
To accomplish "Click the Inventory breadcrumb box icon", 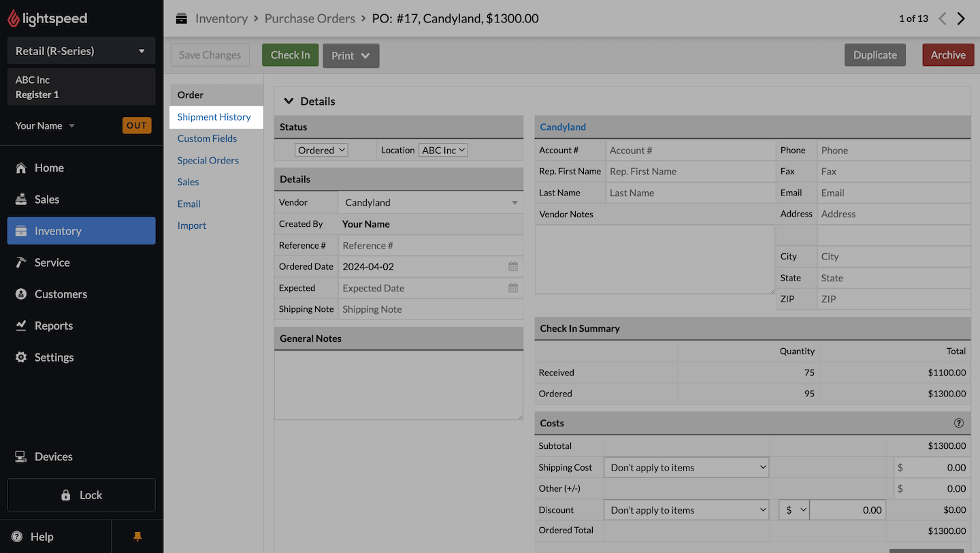I will 181,18.
